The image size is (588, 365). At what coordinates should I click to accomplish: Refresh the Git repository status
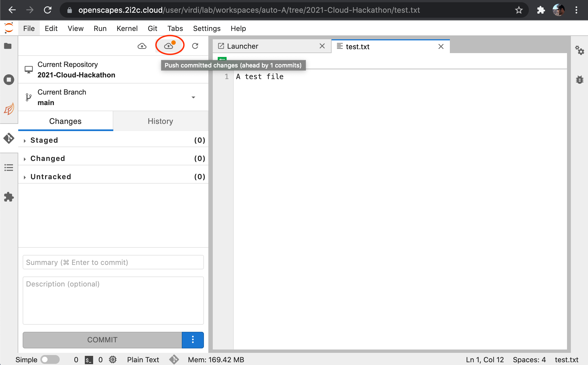(x=195, y=46)
